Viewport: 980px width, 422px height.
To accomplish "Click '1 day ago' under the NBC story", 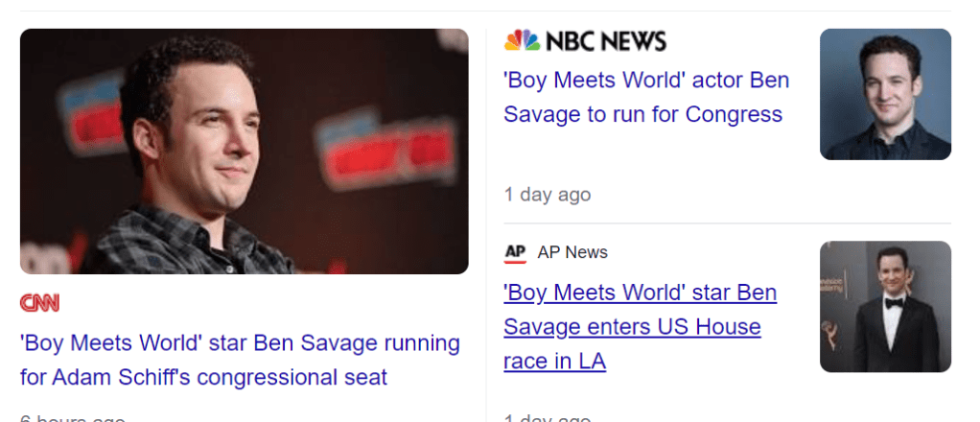I will pyautogui.click(x=548, y=195).
